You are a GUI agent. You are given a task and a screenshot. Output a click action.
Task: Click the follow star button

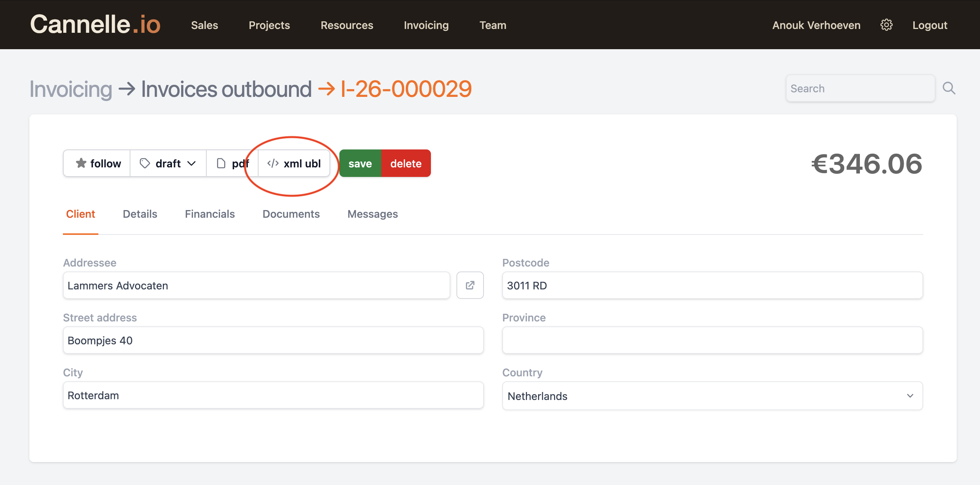tap(97, 163)
